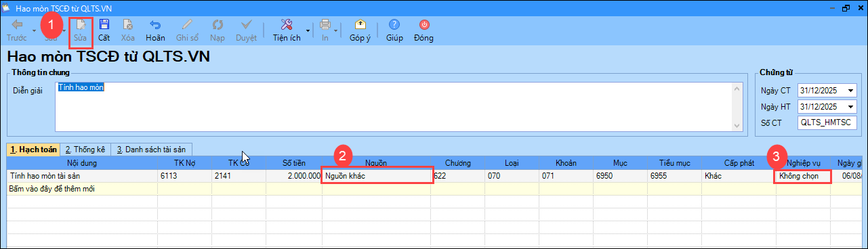Open the Ngày CT date dropdown

(850, 91)
